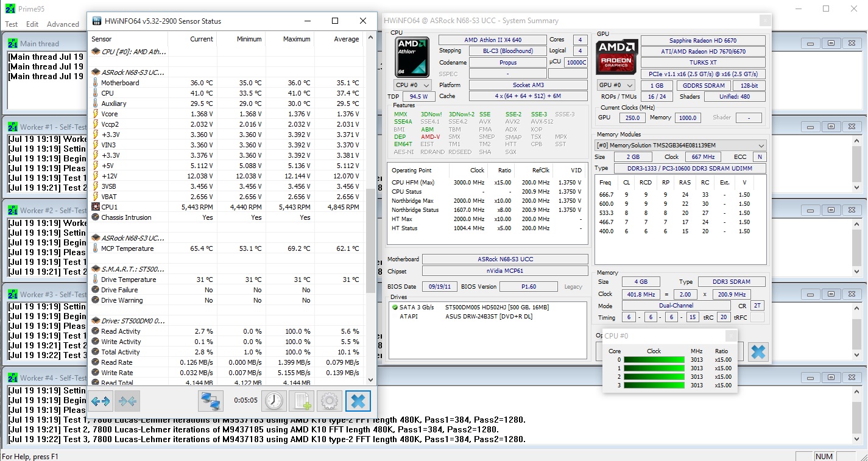The image size is (868, 461).
Task: Start logging with the sheet-plus icon
Action: click(302, 401)
